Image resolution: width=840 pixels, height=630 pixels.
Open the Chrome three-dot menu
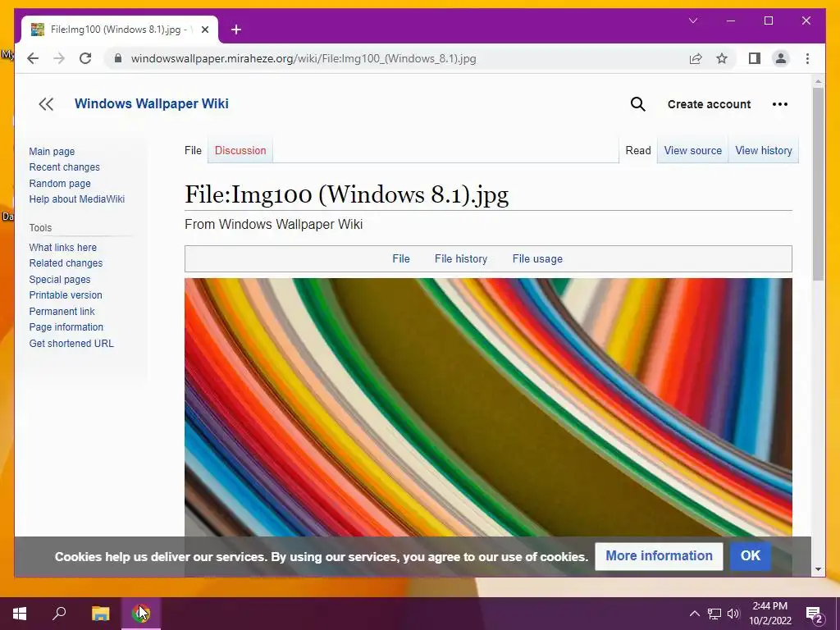pos(807,58)
